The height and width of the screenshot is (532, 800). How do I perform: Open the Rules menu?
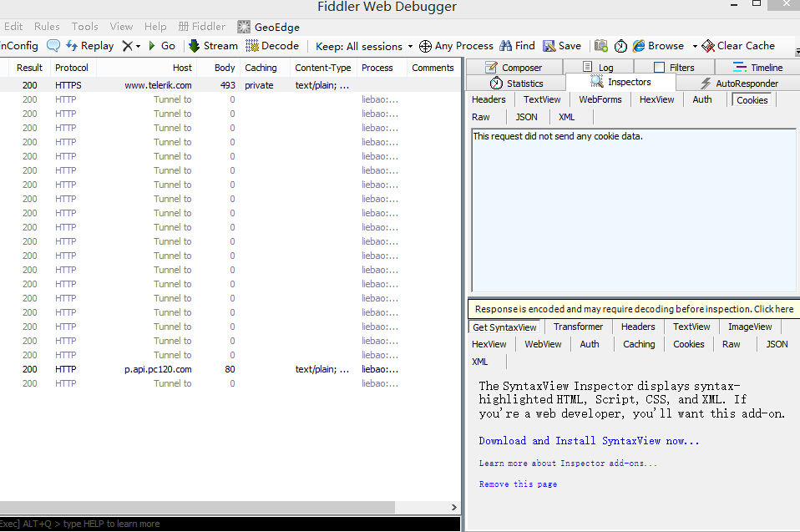(47, 27)
